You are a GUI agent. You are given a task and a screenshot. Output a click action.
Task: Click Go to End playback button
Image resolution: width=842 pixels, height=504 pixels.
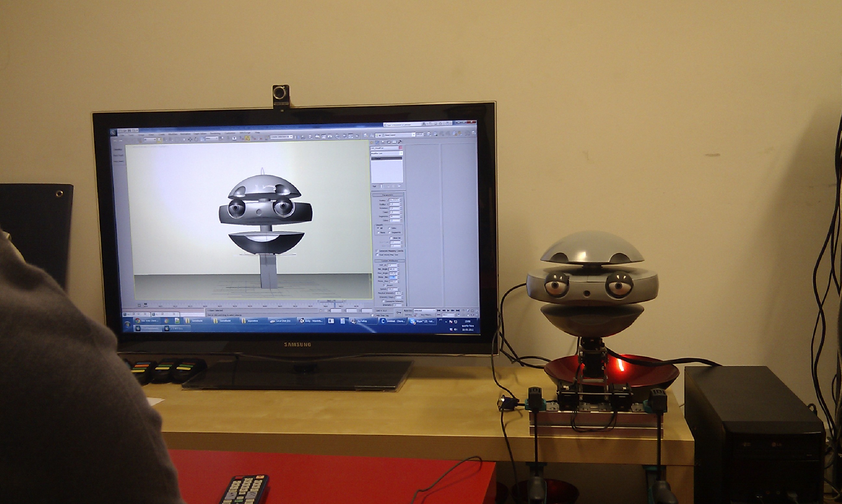click(x=458, y=310)
